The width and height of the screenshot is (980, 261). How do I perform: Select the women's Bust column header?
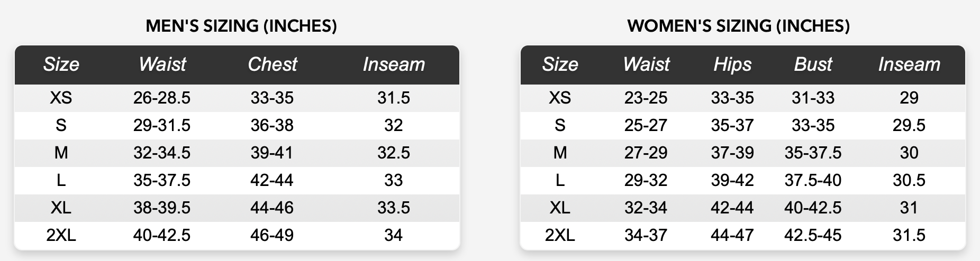click(x=813, y=64)
